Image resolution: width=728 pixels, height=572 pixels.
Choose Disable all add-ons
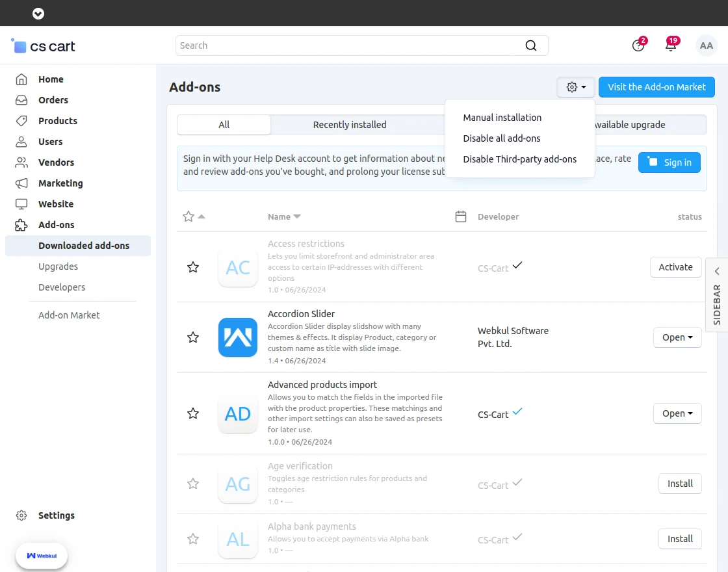pyautogui.click(x=501, y=138)
